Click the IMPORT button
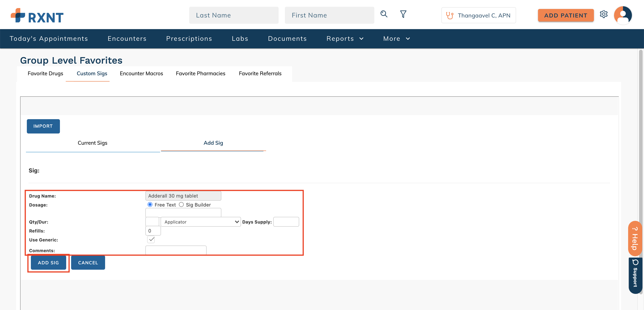 click(43, 126)
